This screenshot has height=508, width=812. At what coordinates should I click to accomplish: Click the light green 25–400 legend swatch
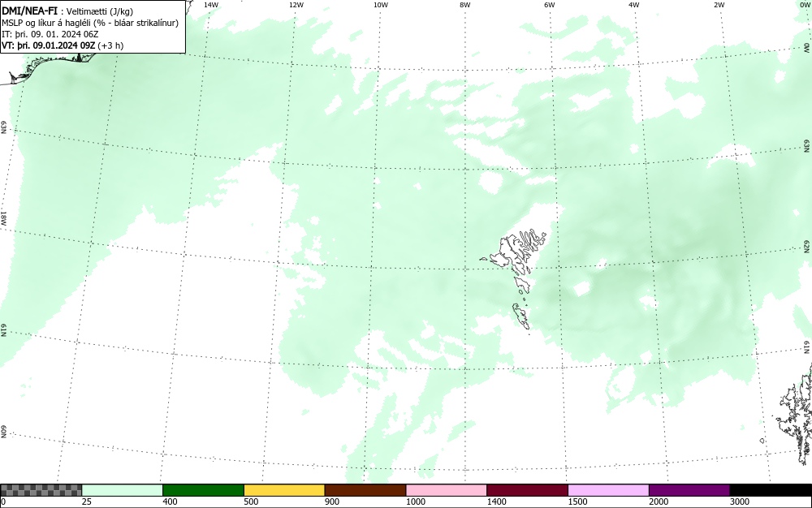click(123, 490)
